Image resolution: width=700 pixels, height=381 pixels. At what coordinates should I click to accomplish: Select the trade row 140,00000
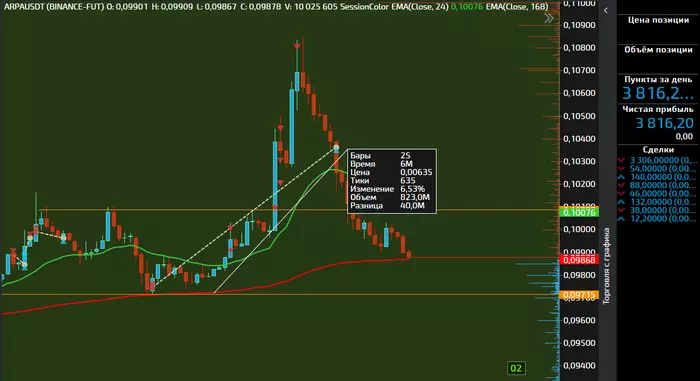coord(658,177)
